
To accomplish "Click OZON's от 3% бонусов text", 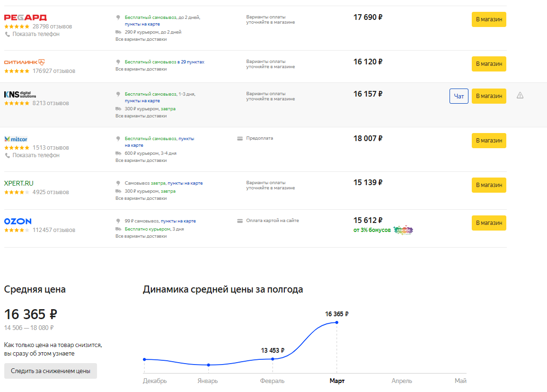I will coord(372,230).
